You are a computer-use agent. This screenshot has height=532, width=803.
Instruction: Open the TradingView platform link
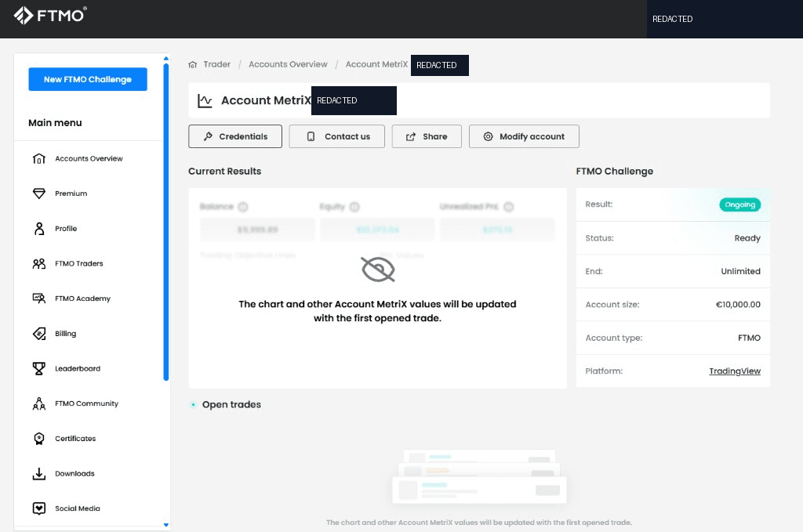tap(734, 371)
